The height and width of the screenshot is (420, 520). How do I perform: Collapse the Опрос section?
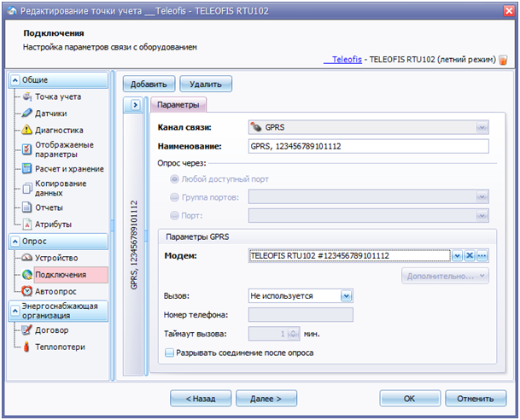coord(15,242)
